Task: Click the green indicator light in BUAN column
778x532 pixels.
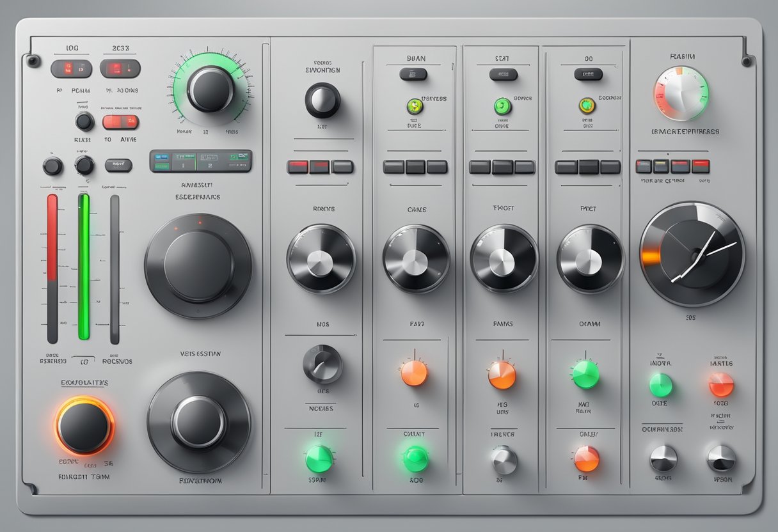Action: point(415,106)
